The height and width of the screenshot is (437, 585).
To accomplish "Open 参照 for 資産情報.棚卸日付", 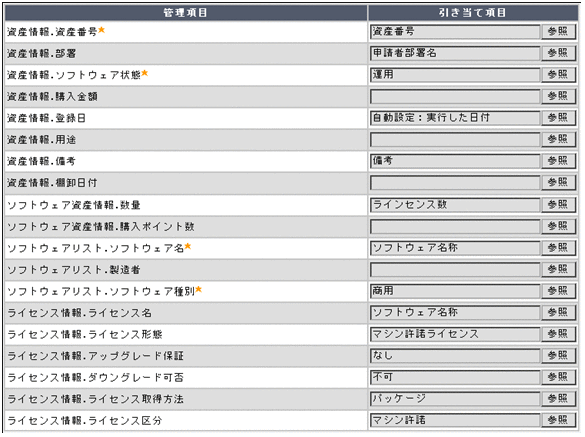I will click(x=558, y=183).
